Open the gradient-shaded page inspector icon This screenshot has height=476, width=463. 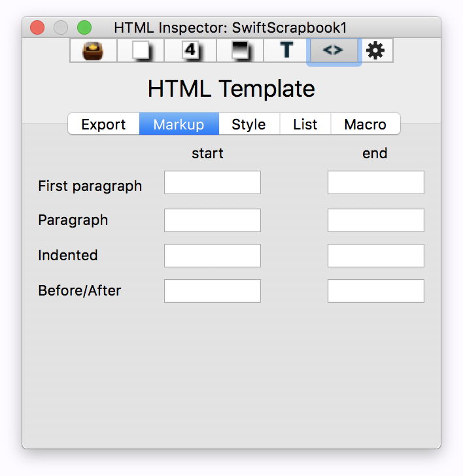240,50
